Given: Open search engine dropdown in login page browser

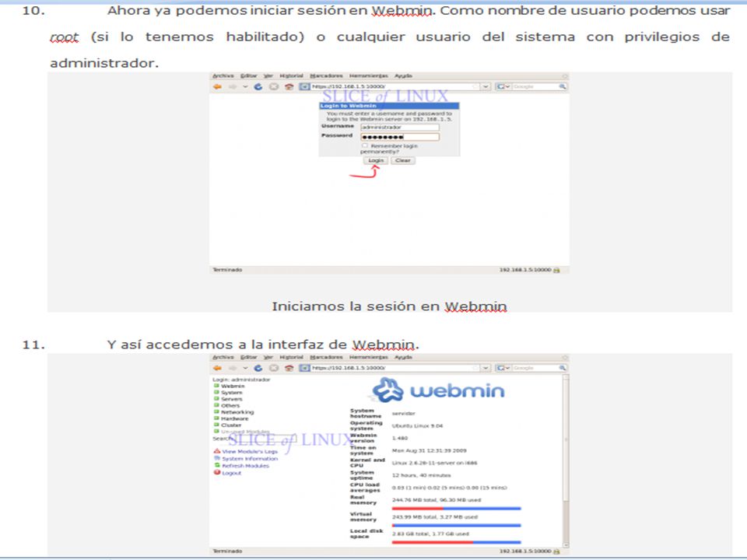Looking at the screenshot, I should click(503, 86).
